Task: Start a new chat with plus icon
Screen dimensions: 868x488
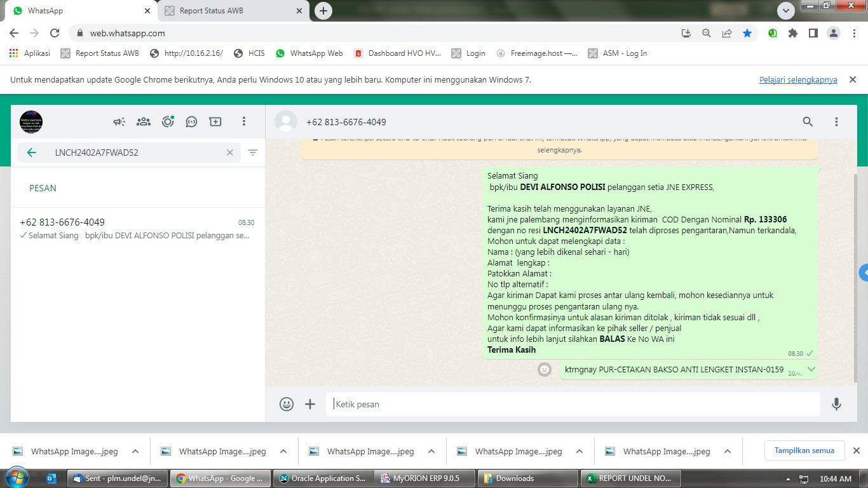Action: (215, 121)
